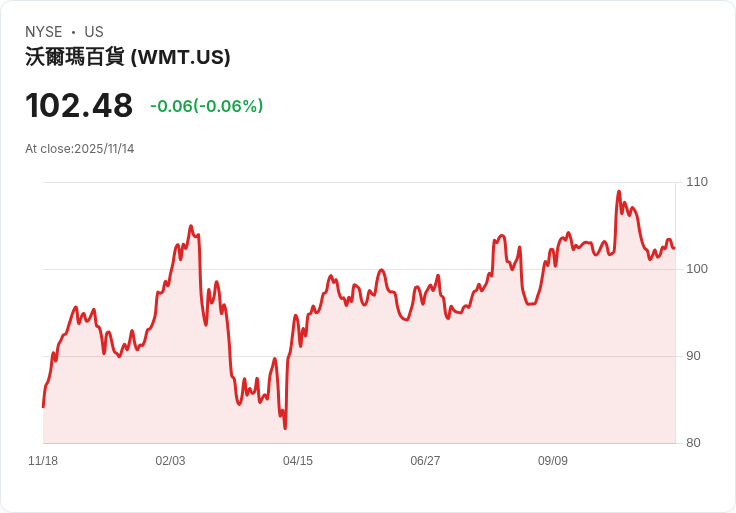
Task: Click the 80 y-axis label
Action: (694, 443)
